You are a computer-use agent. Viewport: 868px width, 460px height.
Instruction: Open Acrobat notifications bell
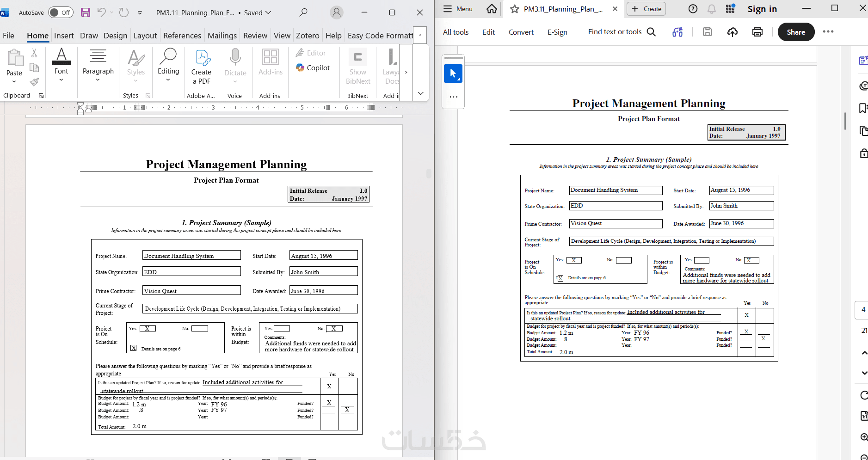pyautogui.click(x=712, y=9)
